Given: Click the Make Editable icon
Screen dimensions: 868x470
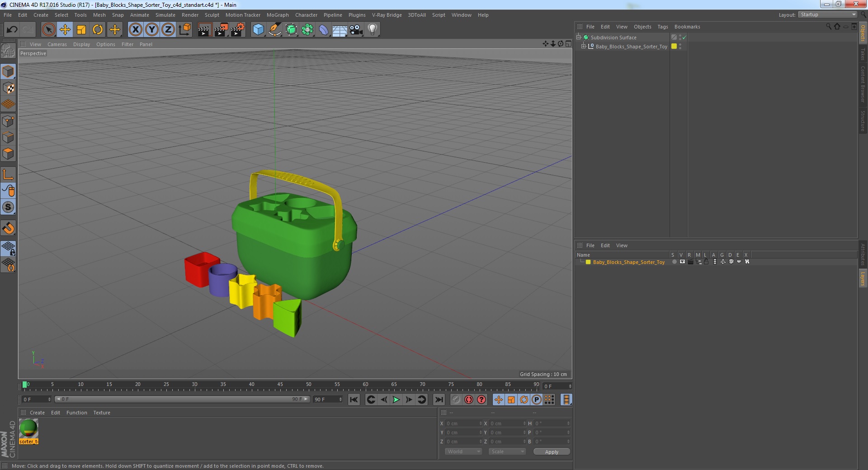Looking at the screenshot, I should [8, 51].
